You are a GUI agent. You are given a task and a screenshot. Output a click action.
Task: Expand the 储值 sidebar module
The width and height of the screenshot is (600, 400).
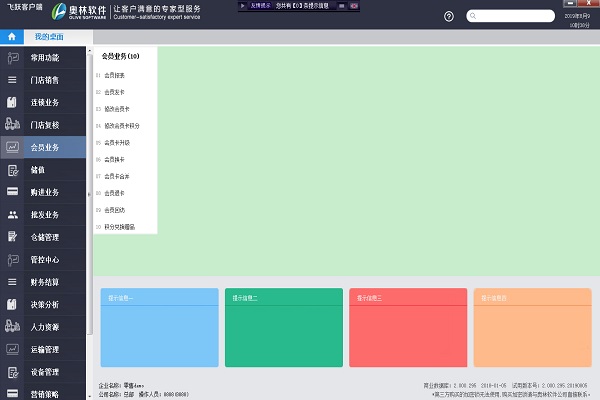45,170
